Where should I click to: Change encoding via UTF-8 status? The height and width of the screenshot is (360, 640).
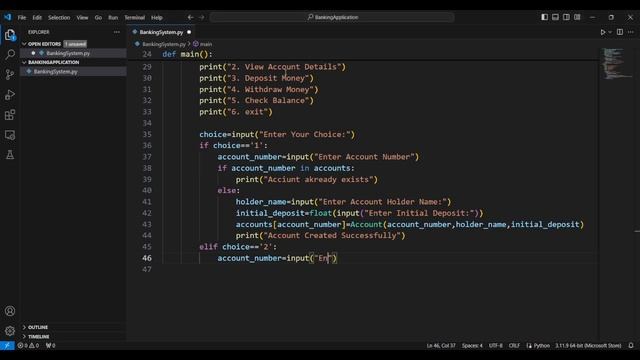tap(496, 345)
